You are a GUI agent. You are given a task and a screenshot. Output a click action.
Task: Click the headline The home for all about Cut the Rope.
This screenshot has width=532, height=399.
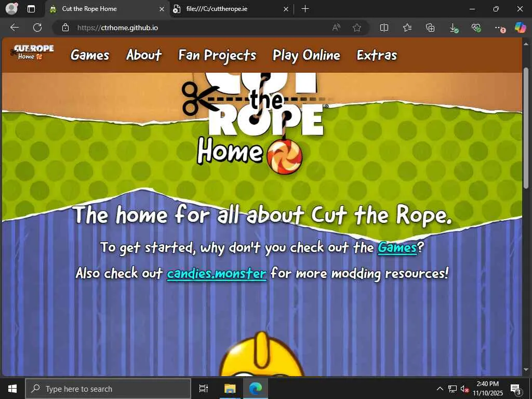[x=262, y=216]
